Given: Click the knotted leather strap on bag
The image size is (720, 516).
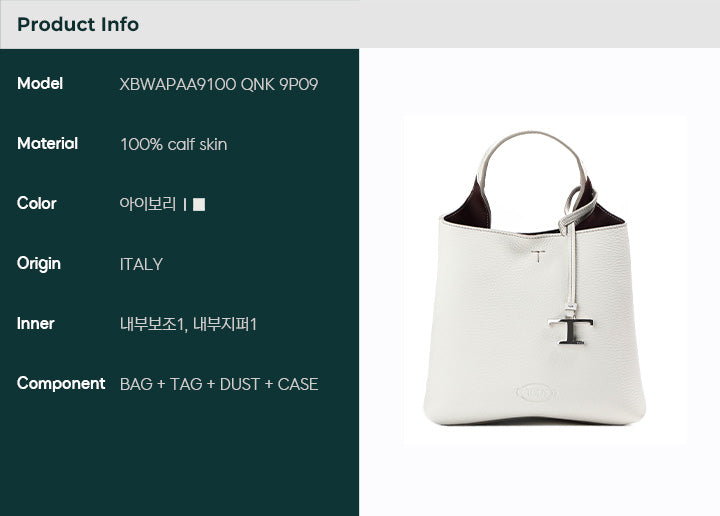Looking at the screenshot, I should pos(576,216).
